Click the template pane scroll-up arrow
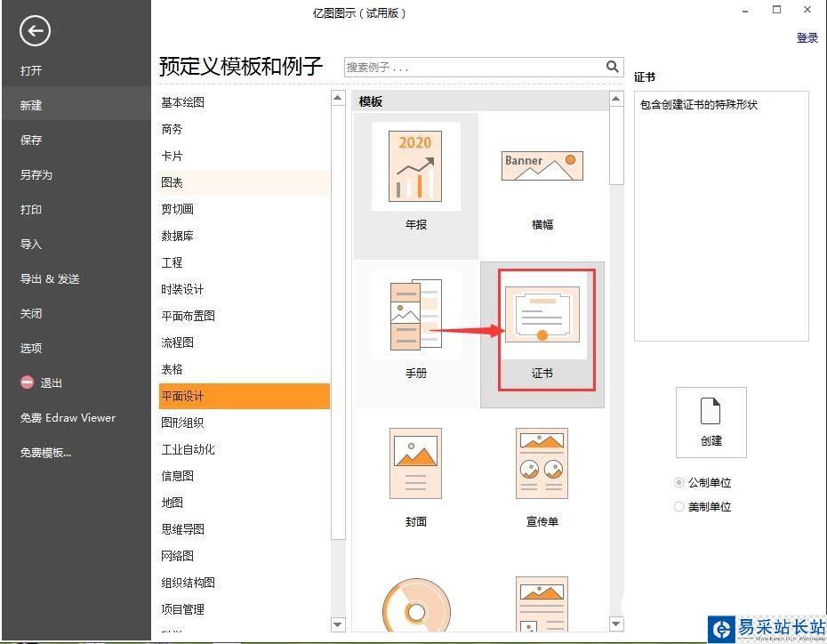 [616, 98]
